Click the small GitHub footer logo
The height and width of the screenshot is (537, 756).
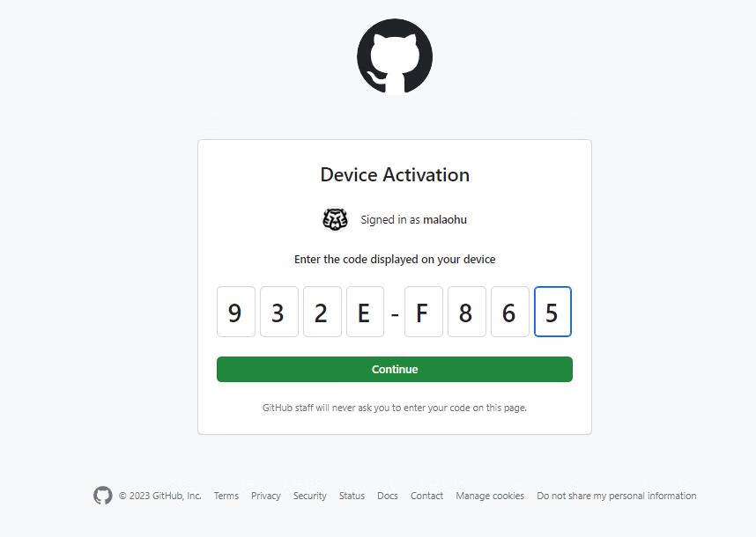pos(103,496)
